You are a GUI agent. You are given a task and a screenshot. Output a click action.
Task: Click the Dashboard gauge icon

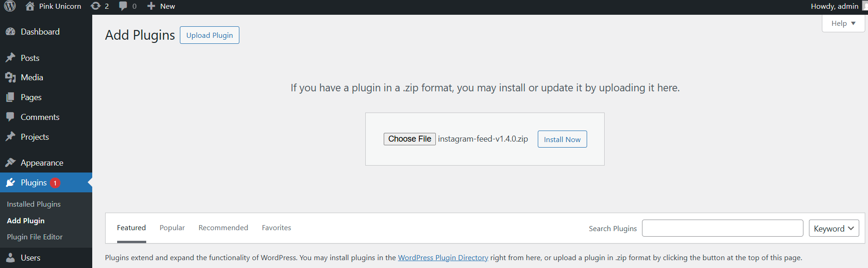point(10,32)
